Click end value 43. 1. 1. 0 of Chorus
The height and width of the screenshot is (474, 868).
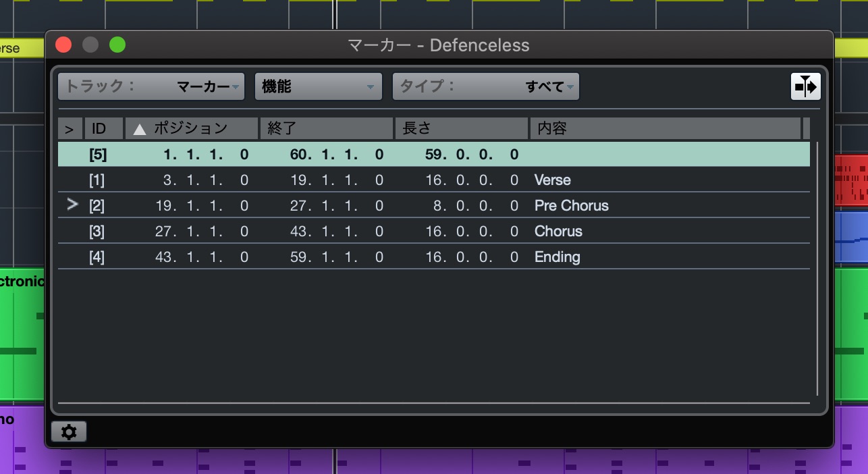coord(337,232)
